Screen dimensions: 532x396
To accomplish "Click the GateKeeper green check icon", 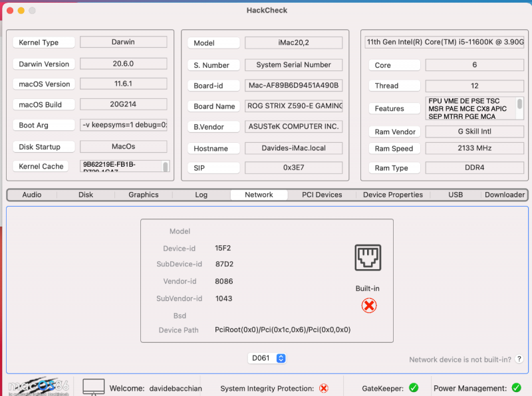I will 413,388.
